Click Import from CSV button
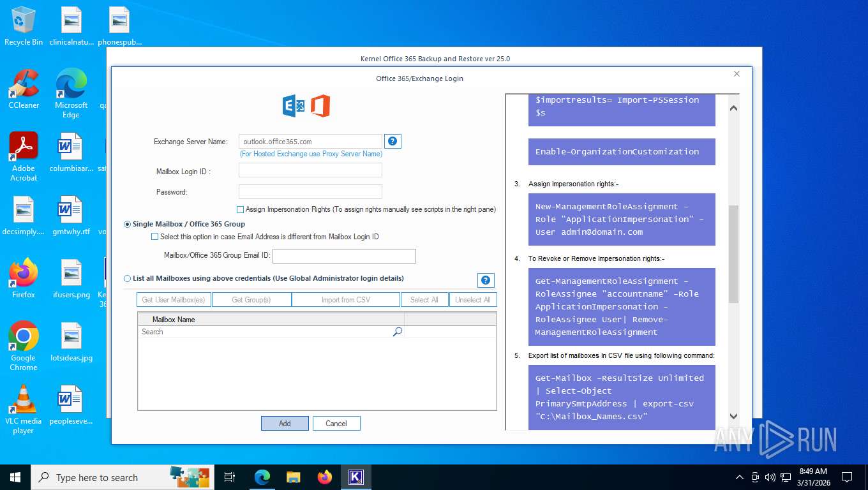This screenshot has height=490, width=868. [x=346, y=300]
